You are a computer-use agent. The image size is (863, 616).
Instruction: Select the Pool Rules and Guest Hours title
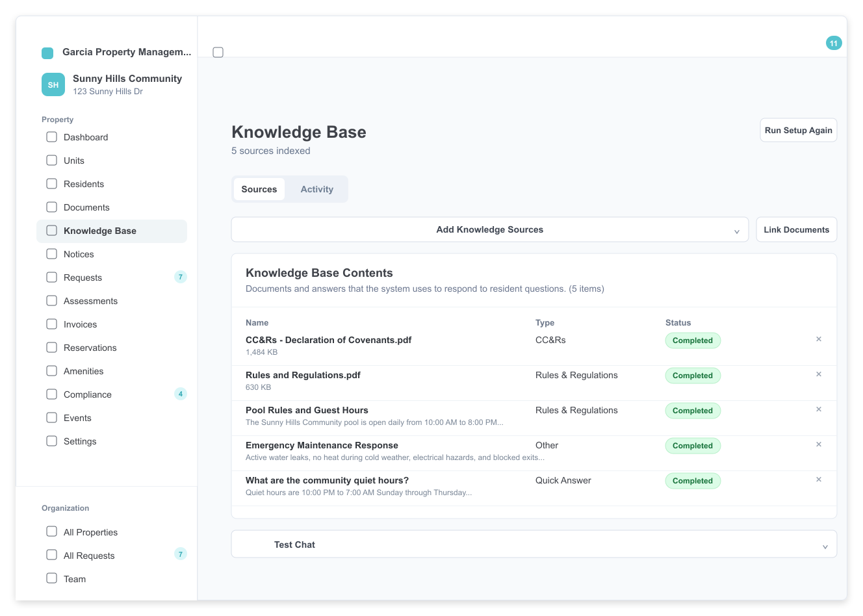coord(307,410)
